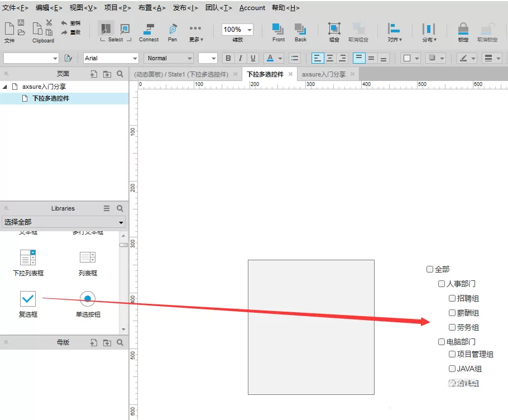This screenshot has width=508, height=420.
Task: Open the 编辑 menu
Action: pyautogui.click(x=49, y=8)
